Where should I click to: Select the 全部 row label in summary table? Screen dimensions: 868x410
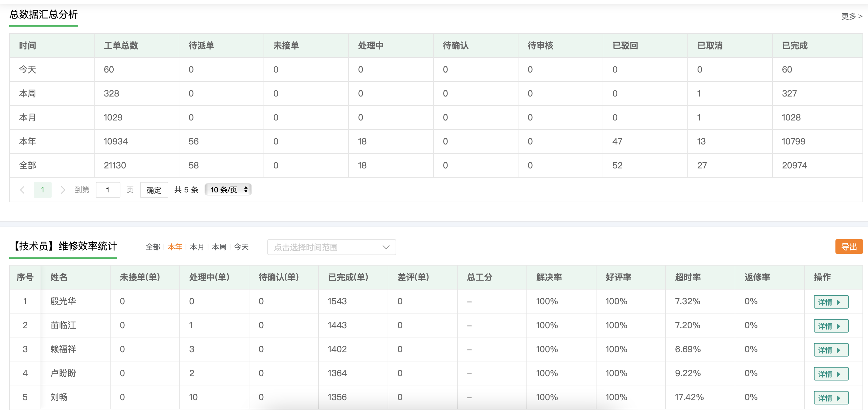click(x=28, y=165)
